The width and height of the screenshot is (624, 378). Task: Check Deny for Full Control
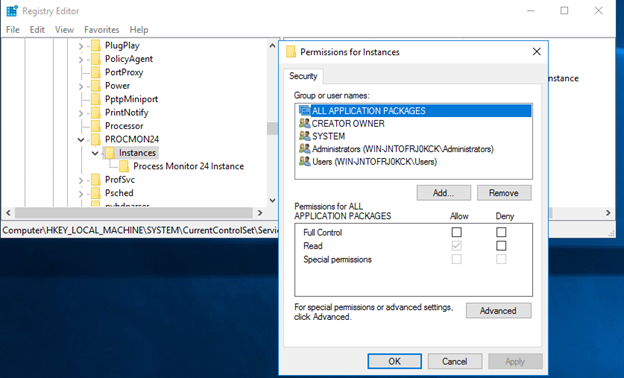point(501,232)
